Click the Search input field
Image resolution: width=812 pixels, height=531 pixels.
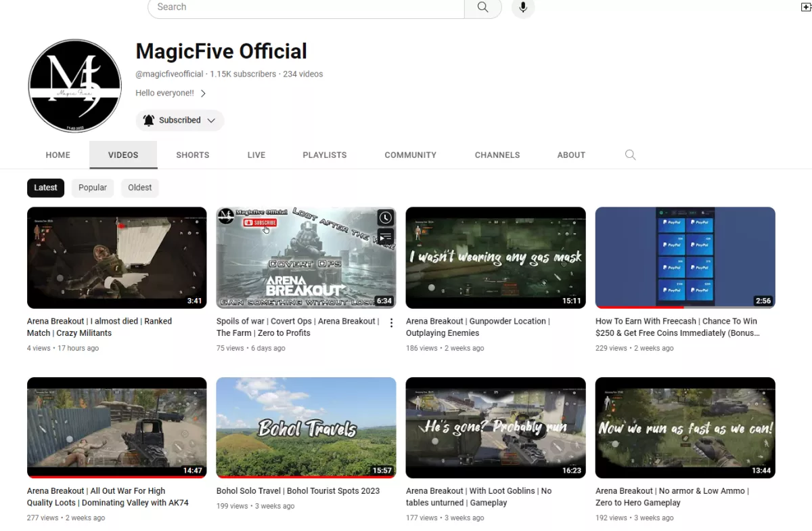coord(306,7)
